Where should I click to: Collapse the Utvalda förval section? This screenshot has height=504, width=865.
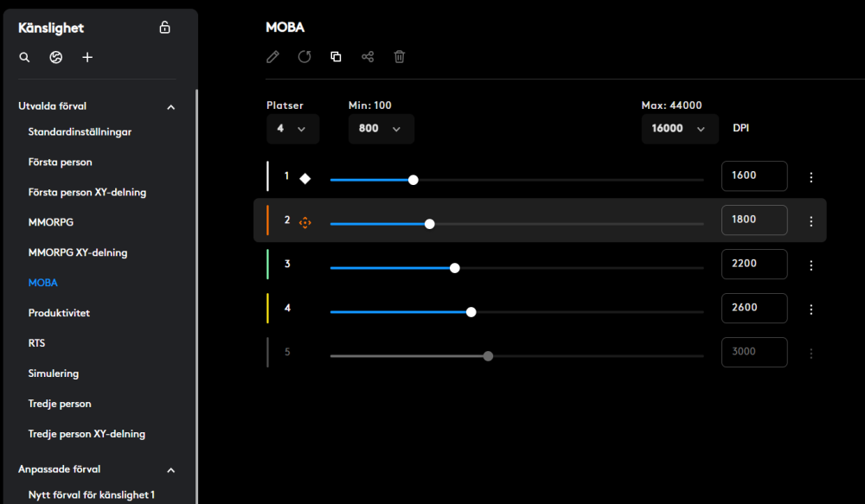(170, 107)
